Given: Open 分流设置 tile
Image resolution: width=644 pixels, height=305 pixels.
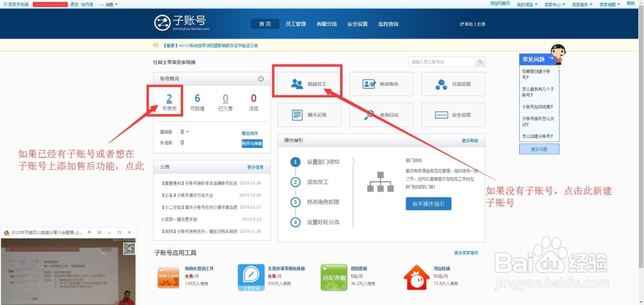Looking at the screenshot, I should pyautogui.click(x=453, y=84).
